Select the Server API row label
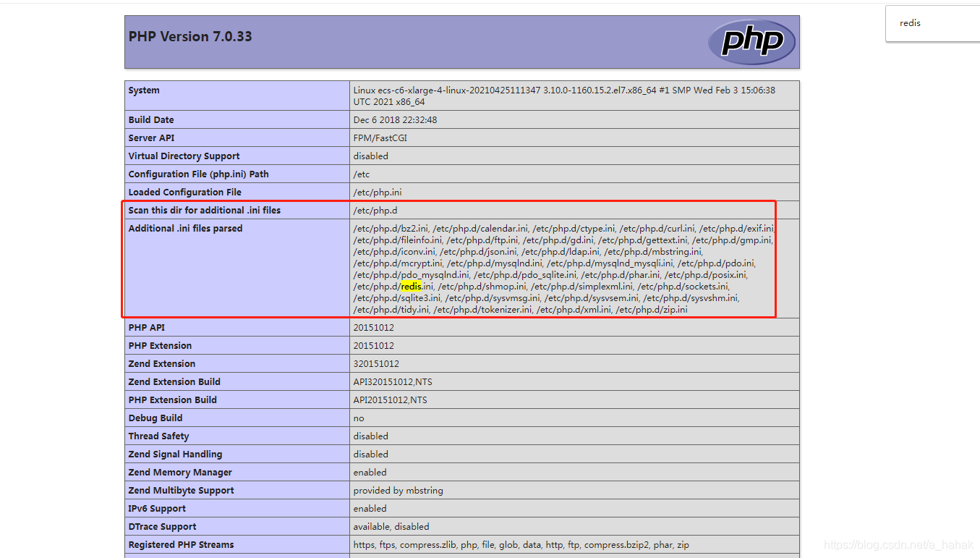The width and height of the screenshot is (980, 558). tap(151, 138)
